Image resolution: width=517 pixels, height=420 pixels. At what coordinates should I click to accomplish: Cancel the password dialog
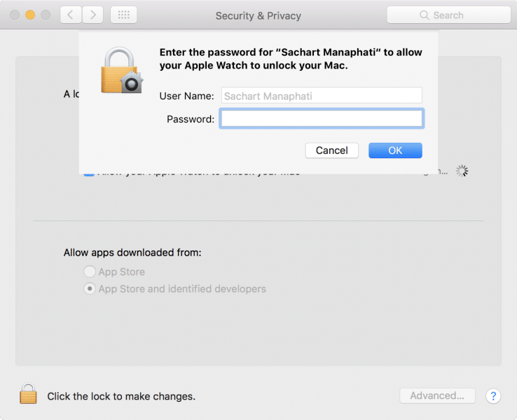331,150
